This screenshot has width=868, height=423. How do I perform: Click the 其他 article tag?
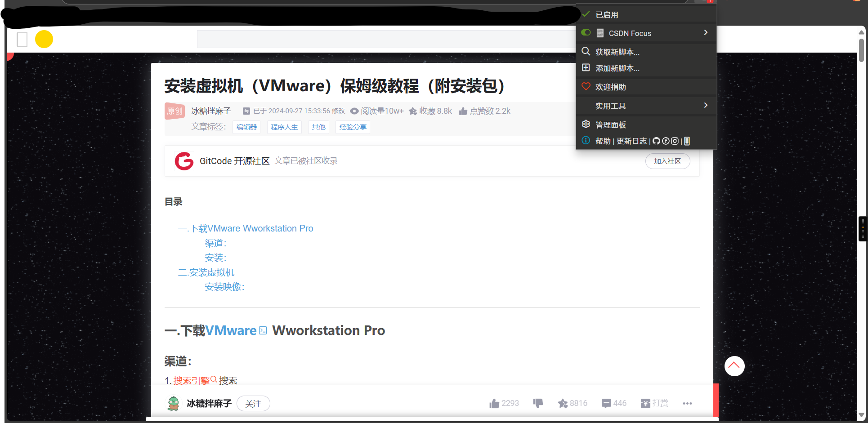click(318, 127)
